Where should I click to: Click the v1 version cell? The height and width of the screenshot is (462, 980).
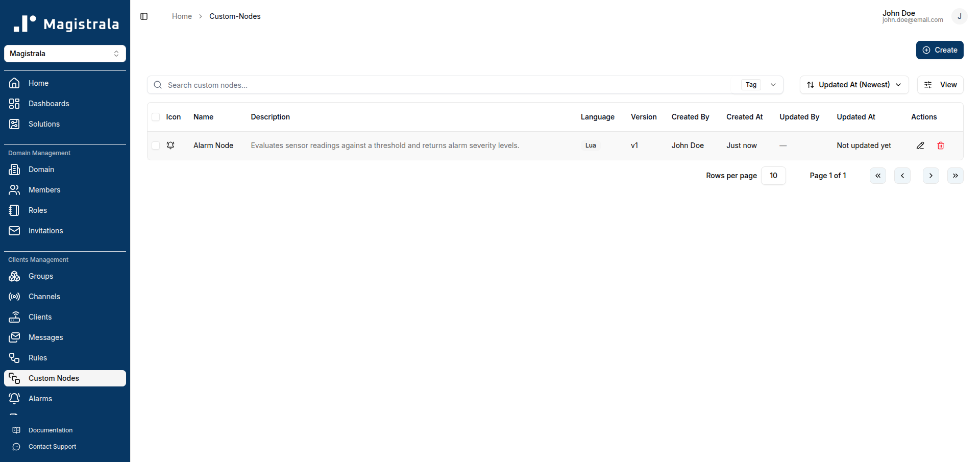coord(634,145)
